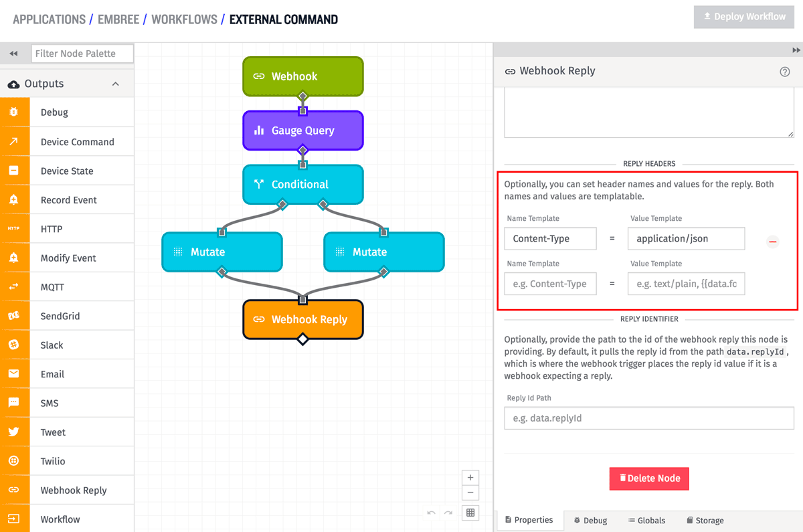Select the right Mutate node
803x532 pixels.
(384, 252)
